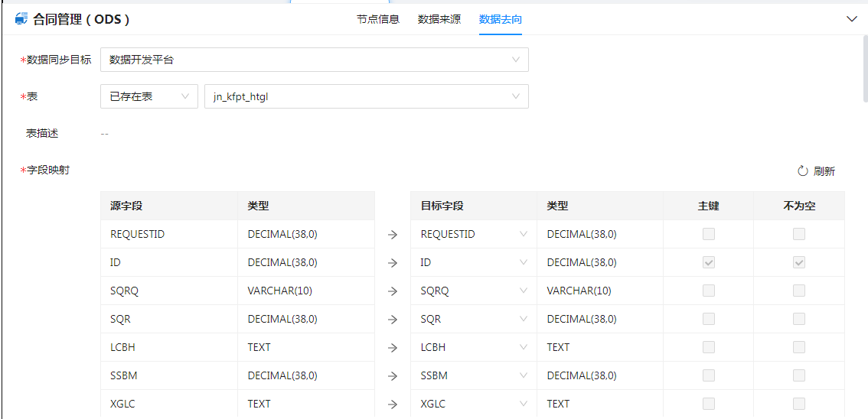Click the contract management node icon
868x419 pixels.
tap(21, 19)
